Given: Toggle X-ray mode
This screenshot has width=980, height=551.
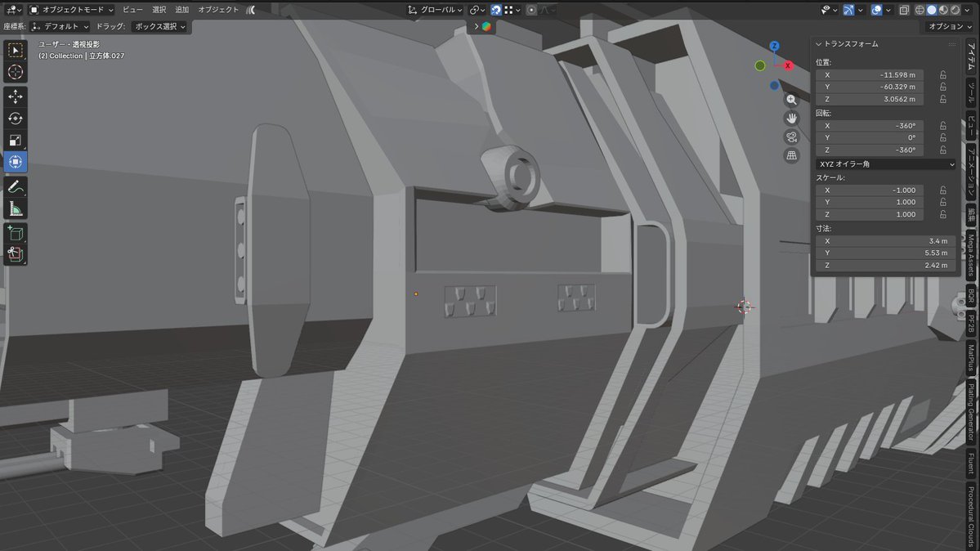Looking at the screenshot, I should click(904, 10).
